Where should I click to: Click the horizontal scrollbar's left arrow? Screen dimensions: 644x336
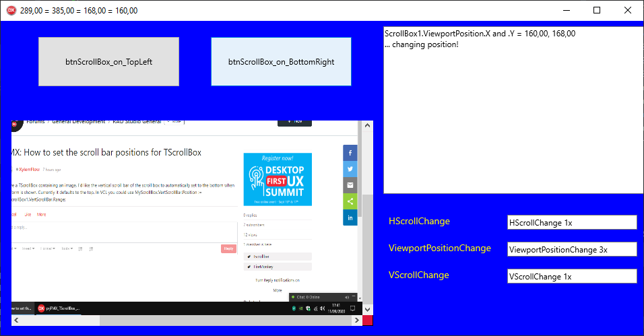point(17,321)
